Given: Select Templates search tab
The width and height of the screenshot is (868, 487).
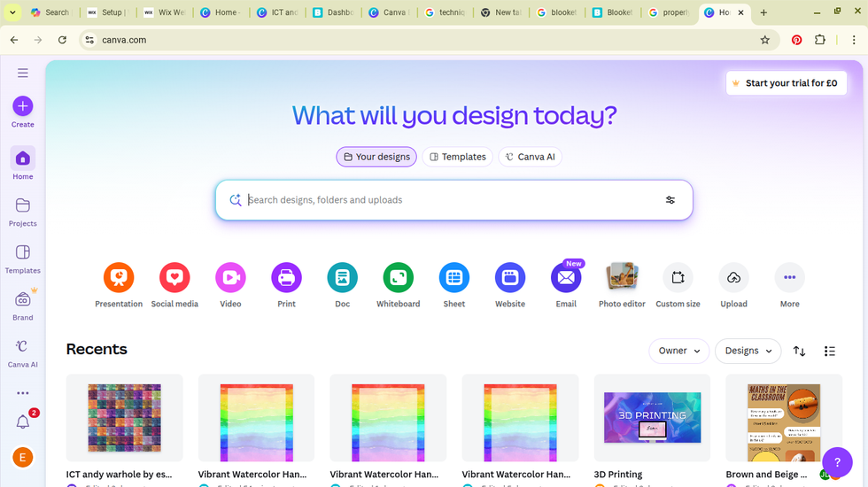Looking at the screenshot, I should pos(457,157).
